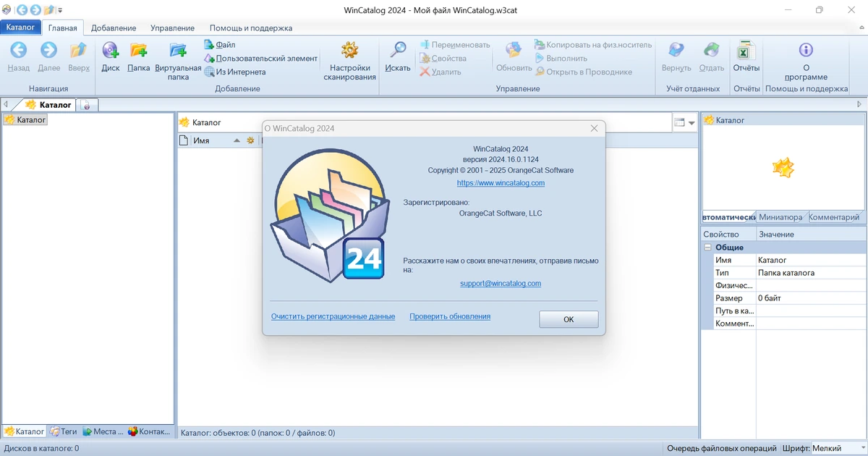
Task: Click the WinCatalog application icon in title bar
Action: [7, 10]
